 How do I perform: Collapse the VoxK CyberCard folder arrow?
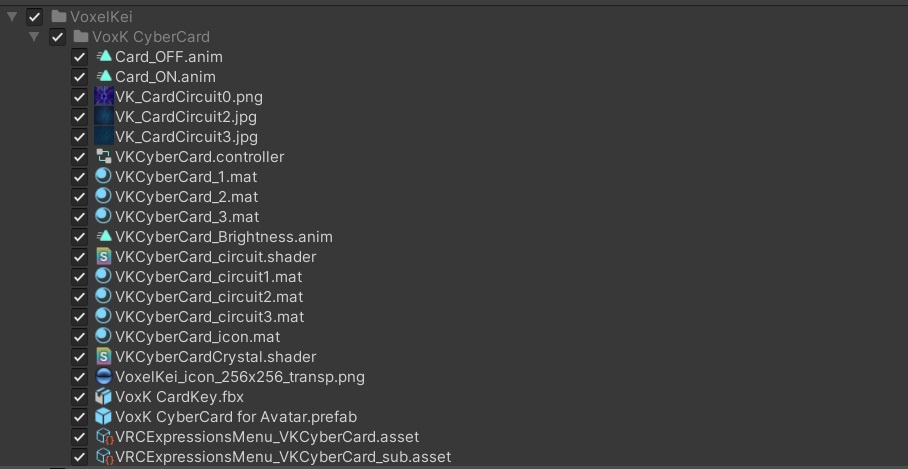click(35, 37)
